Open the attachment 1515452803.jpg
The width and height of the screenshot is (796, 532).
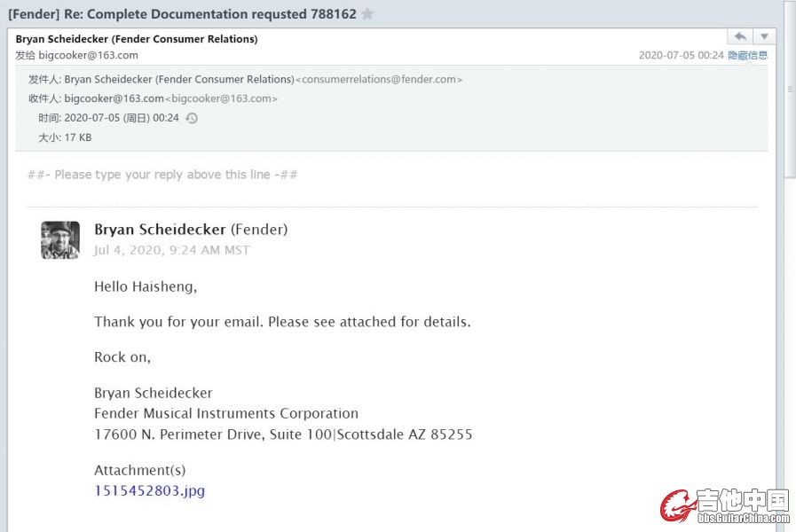point(149,490)
